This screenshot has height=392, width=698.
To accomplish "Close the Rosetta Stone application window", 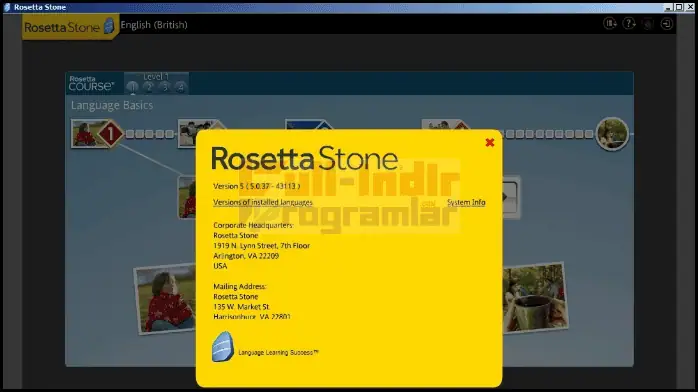I will [690, 7].
